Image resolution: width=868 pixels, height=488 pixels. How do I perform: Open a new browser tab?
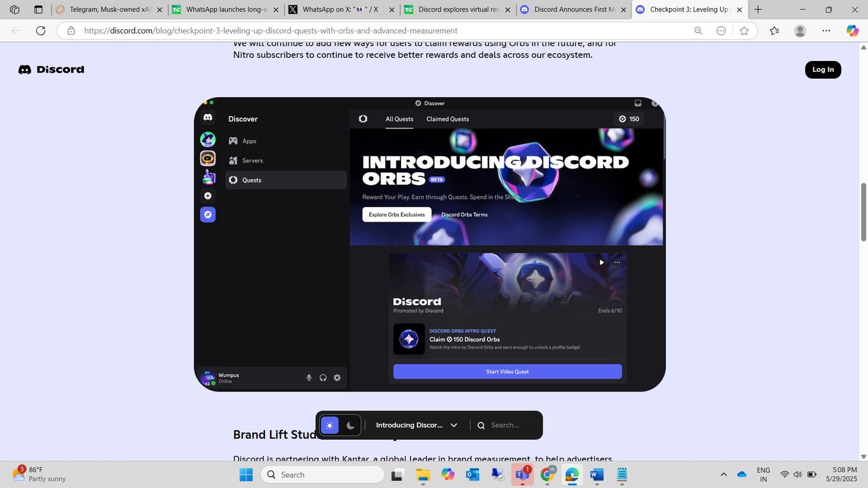point(758,10)
